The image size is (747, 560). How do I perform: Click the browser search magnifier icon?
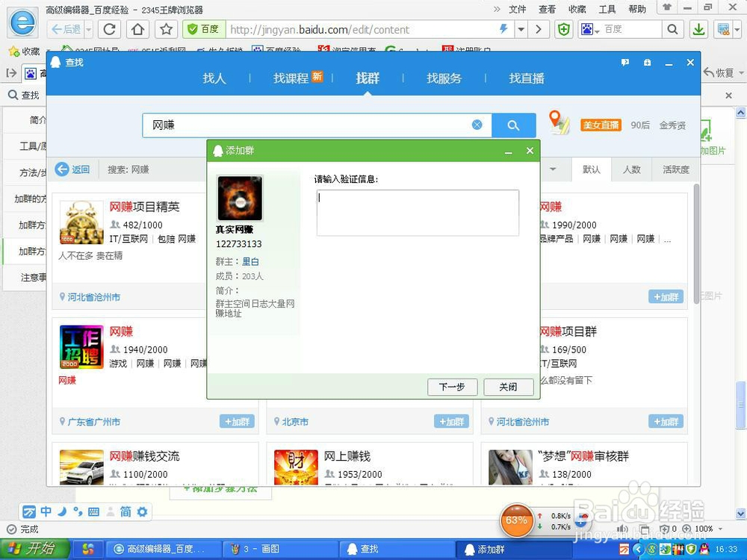(x=672, y=30)
